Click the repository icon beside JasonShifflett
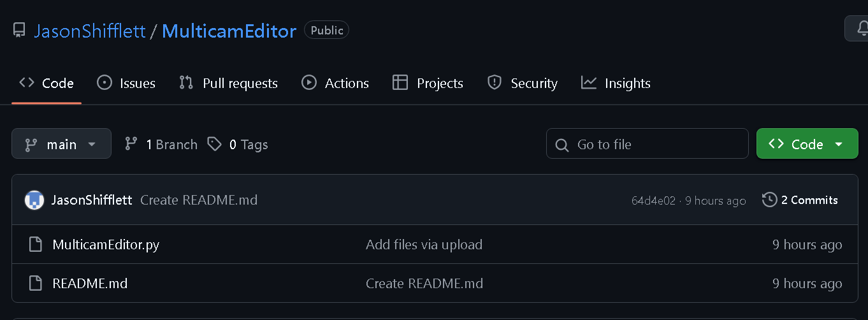Screen dimensions: 868x320 tap(19, 31)
